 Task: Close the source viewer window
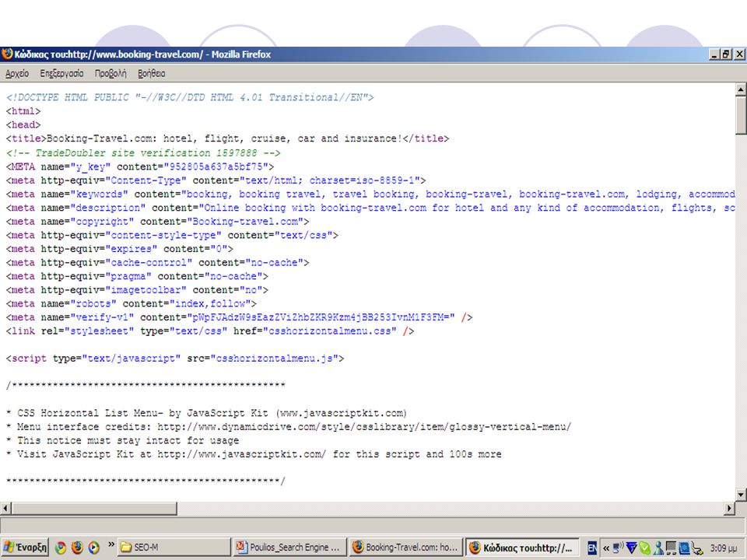[739, 54]
